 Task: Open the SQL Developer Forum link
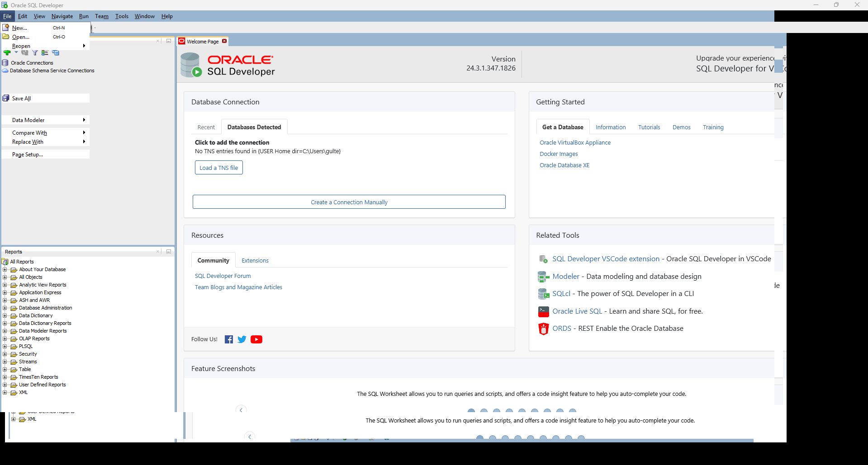coord(223,276)
